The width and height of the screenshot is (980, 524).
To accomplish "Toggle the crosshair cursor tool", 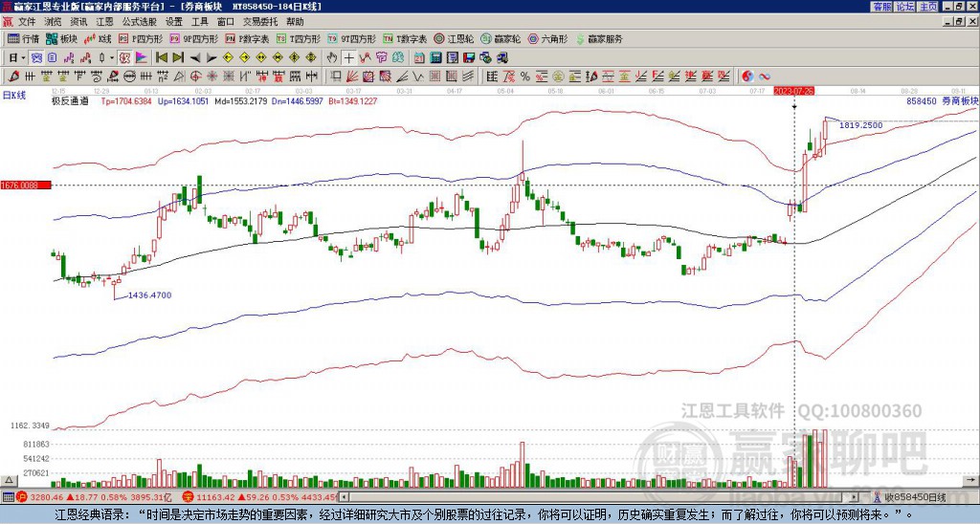I will (x=348, y=58).
